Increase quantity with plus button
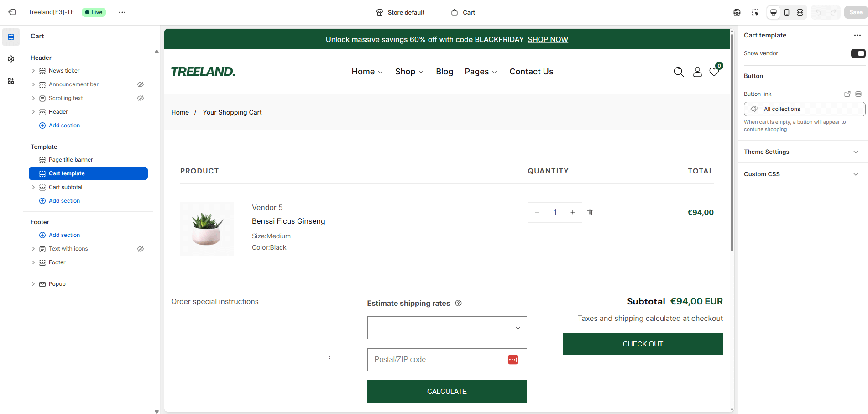Viewport: 868px width, 414px height. [x=573, y=212]
